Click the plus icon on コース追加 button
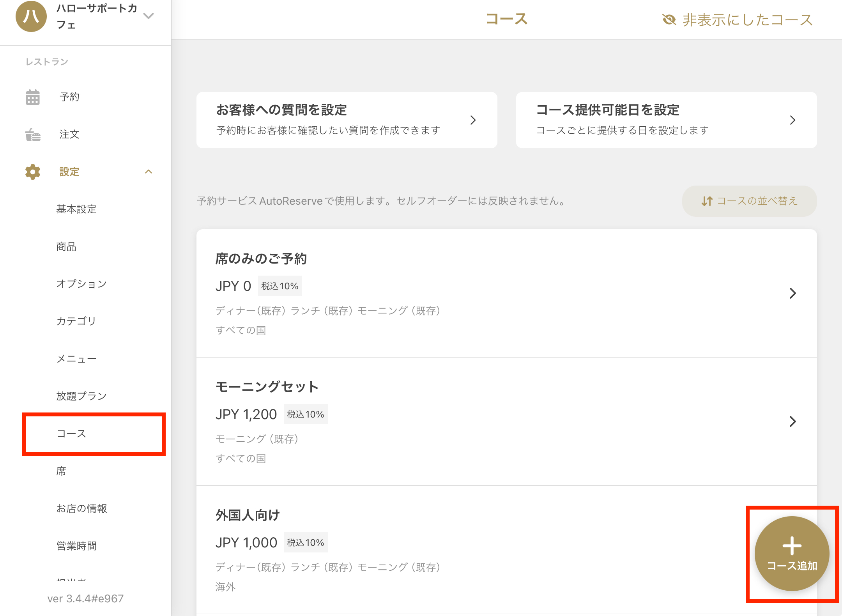Image resolution: width=842 pixels, height=616 pixels. pos(792,546)
